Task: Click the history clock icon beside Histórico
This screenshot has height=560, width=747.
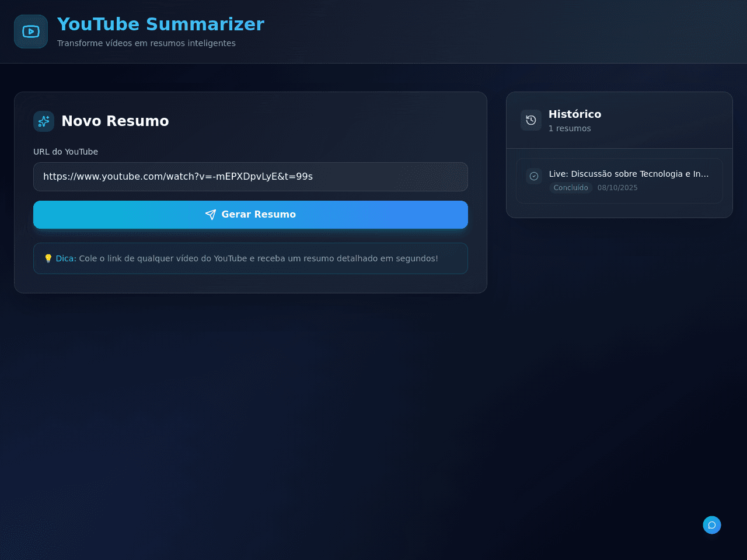Action: [x=531, y=120]
